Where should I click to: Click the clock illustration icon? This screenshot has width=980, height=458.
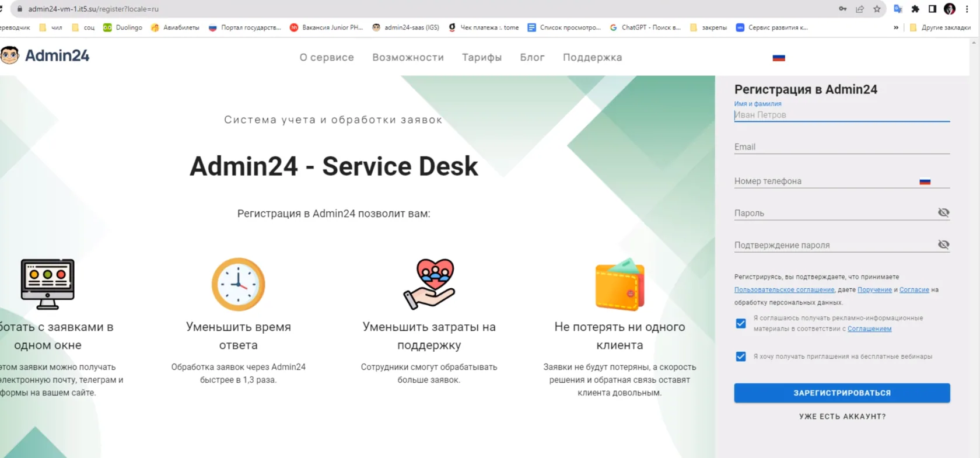point(238,284)
